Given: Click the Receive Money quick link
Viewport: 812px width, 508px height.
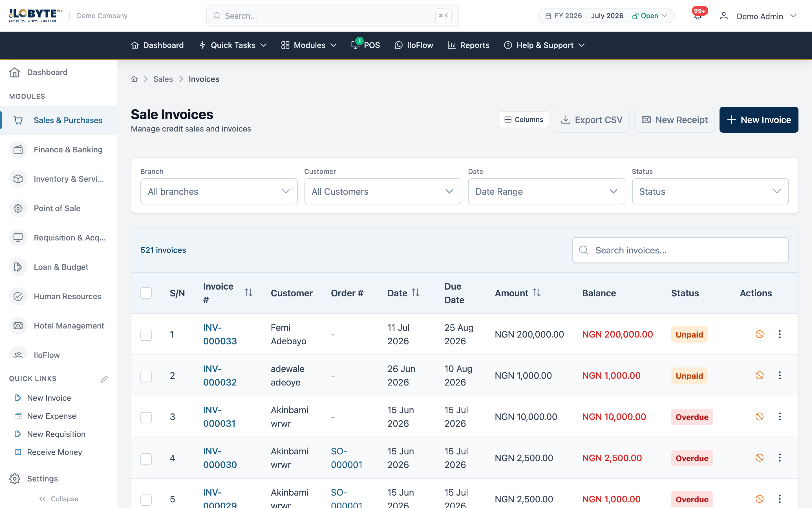Looking at the screenshot, I should (x=54, y=452).
